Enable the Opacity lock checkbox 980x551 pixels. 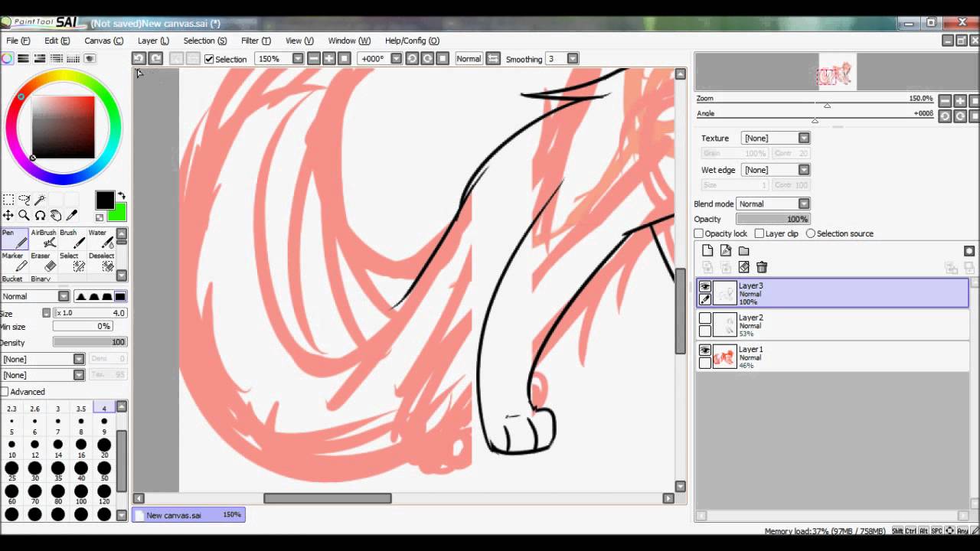698,233
